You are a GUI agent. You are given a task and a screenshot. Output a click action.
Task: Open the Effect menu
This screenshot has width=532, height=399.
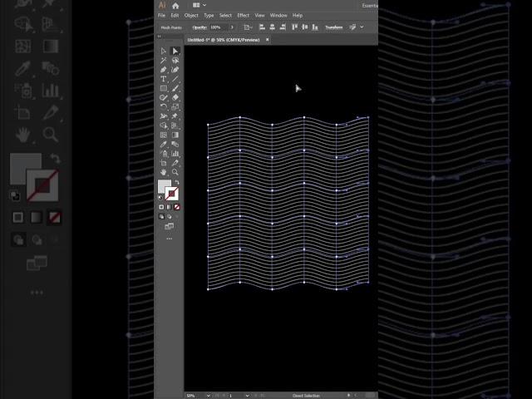(x=244, y=15)
